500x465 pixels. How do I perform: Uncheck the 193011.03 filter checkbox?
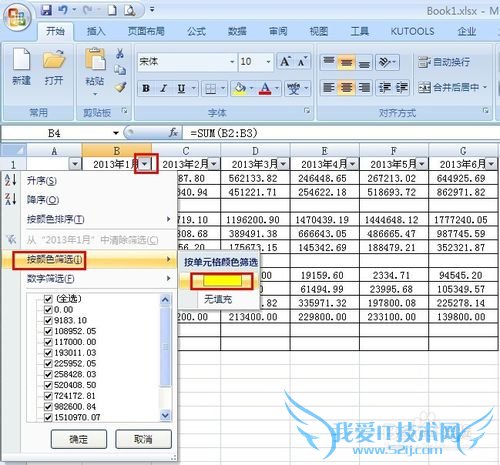click(x=48, y=353)
